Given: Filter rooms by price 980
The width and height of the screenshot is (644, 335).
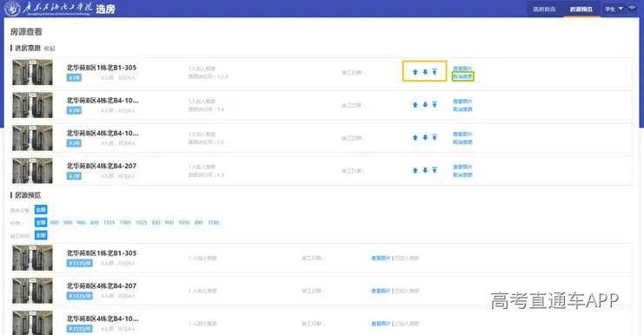Looking at the screenshot, I should pyautogui.click(x=81, y=223).
